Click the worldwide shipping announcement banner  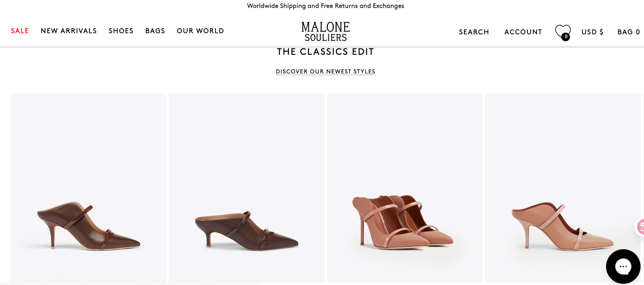(x=325, y=6)
